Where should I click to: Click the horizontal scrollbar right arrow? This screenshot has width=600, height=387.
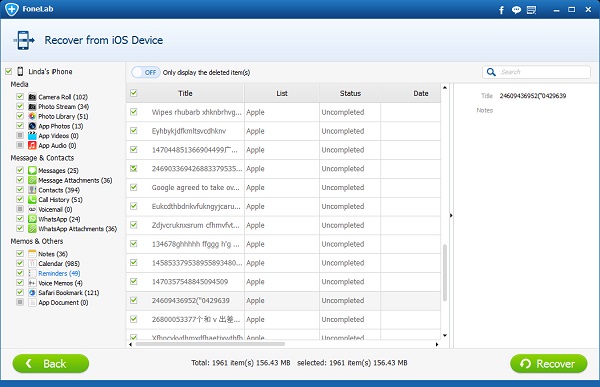point(437,344)
